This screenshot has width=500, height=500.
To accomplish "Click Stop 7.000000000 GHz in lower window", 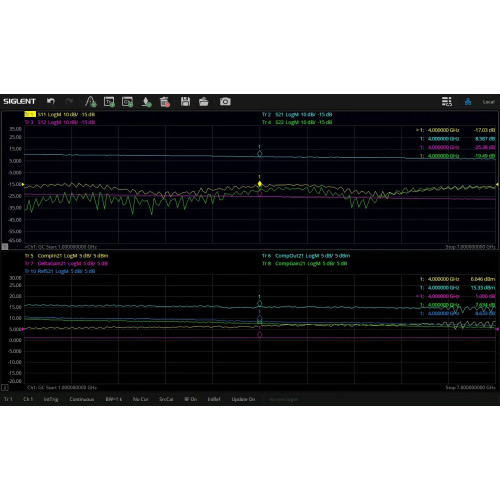I will click(x=470, y=388).
